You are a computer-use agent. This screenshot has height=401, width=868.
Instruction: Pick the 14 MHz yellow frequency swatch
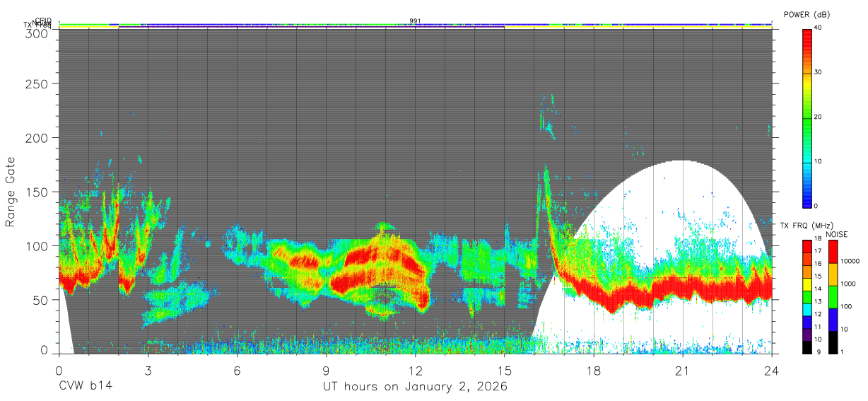click(807, 284)
